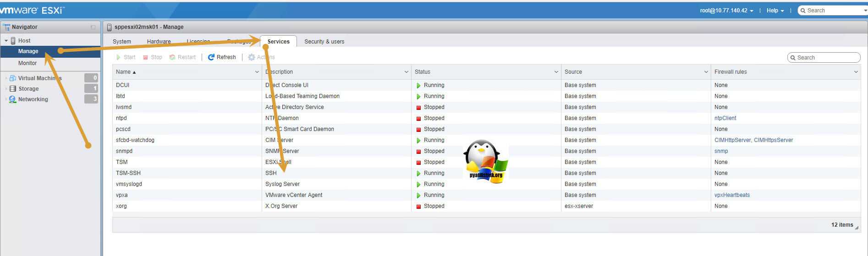Click into the top header Search field
Image resolution: width=868 pixels, height=256 pixels.
[x=833, y=11]
